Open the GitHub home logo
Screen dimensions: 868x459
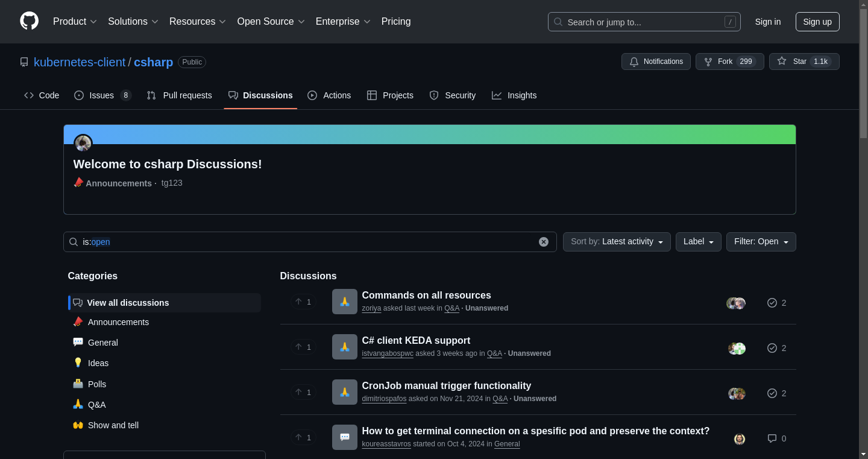coord(29,21)
